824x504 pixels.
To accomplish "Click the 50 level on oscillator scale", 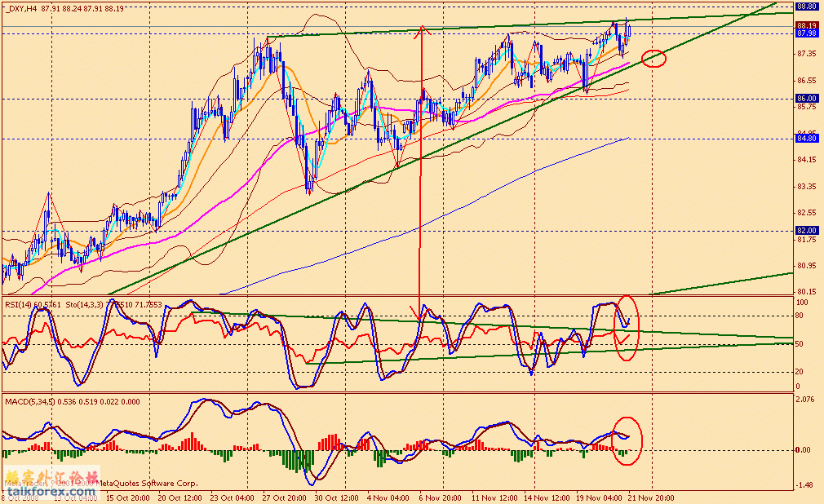I will pyautogui.click(x=800, y=344).
